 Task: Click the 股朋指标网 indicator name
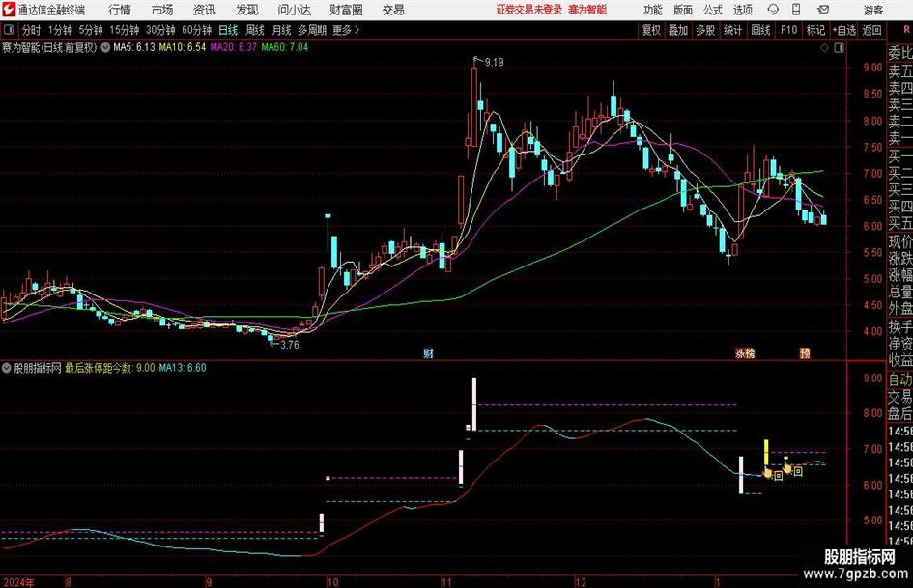click(38, 368)
